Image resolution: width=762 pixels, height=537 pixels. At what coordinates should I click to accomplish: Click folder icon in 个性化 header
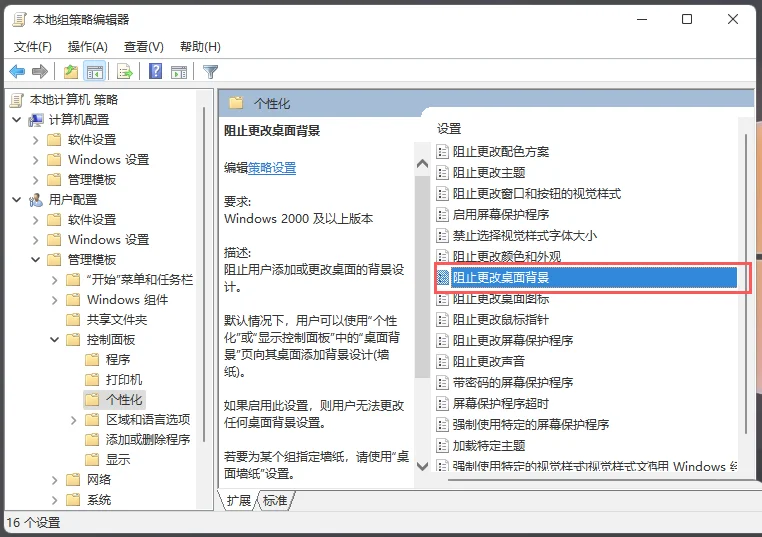(237, 103)
